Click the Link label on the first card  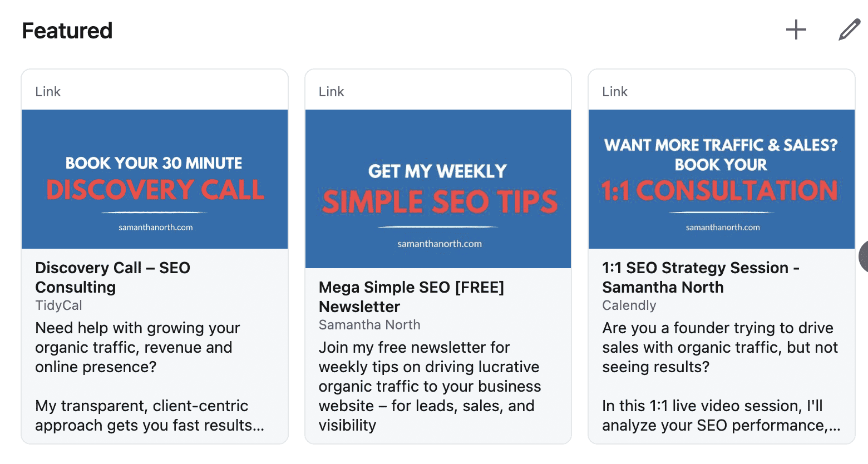click(x=48, y=91)
